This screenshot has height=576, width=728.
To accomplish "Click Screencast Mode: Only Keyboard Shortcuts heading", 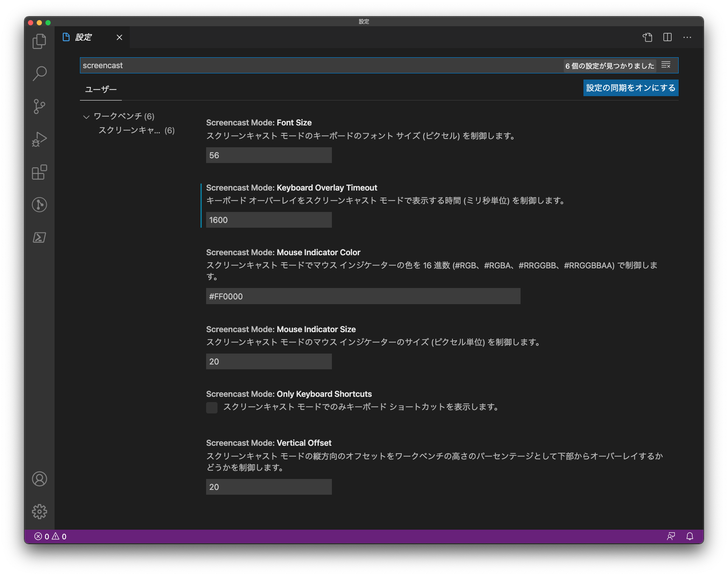I will pos(289,394).
